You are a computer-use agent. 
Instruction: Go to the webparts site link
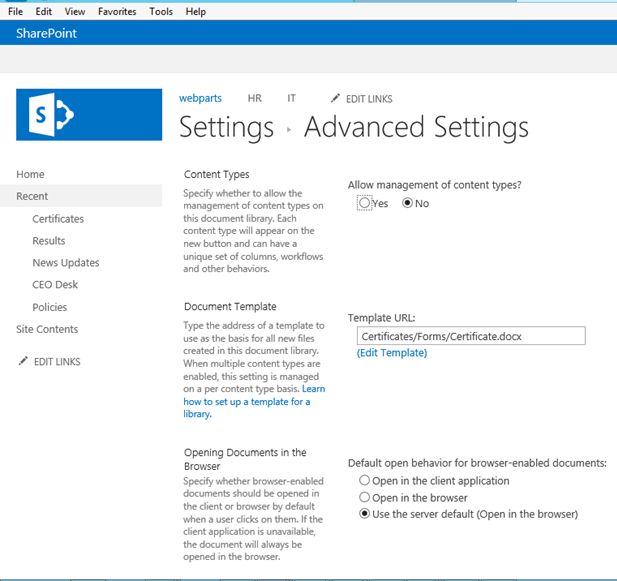200,99
